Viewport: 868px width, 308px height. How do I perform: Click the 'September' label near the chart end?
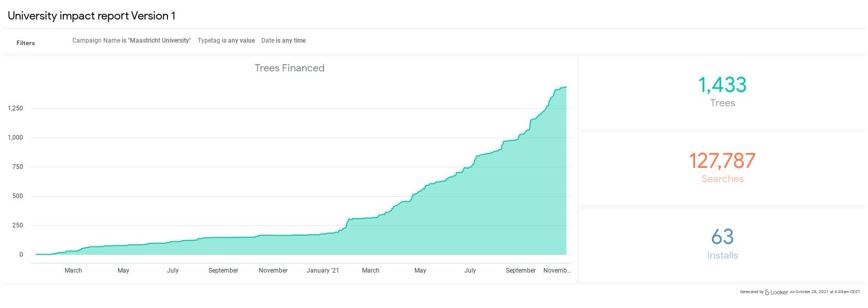click(521, 271)
